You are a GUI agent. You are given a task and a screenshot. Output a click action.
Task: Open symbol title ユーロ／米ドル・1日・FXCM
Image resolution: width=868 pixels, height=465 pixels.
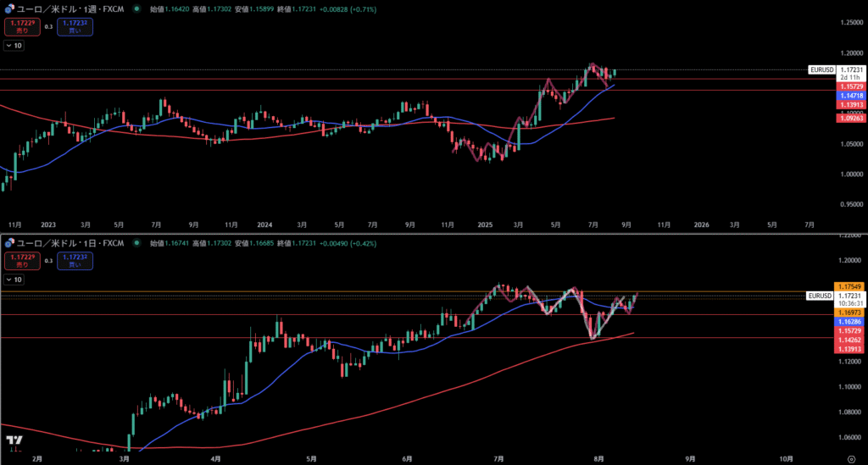pyautogui.click(x=70, y=243)
